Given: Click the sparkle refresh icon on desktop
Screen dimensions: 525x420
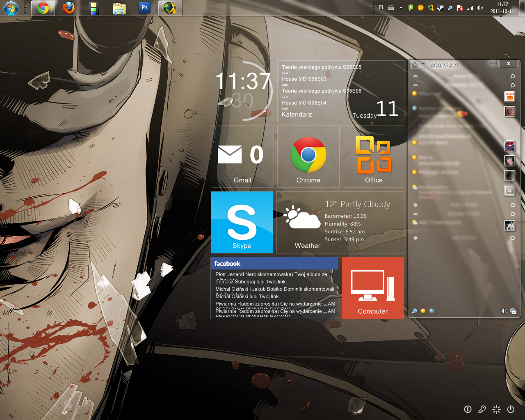Looking at the screenshot, I should pyautogui.click(x=496, y=409).
